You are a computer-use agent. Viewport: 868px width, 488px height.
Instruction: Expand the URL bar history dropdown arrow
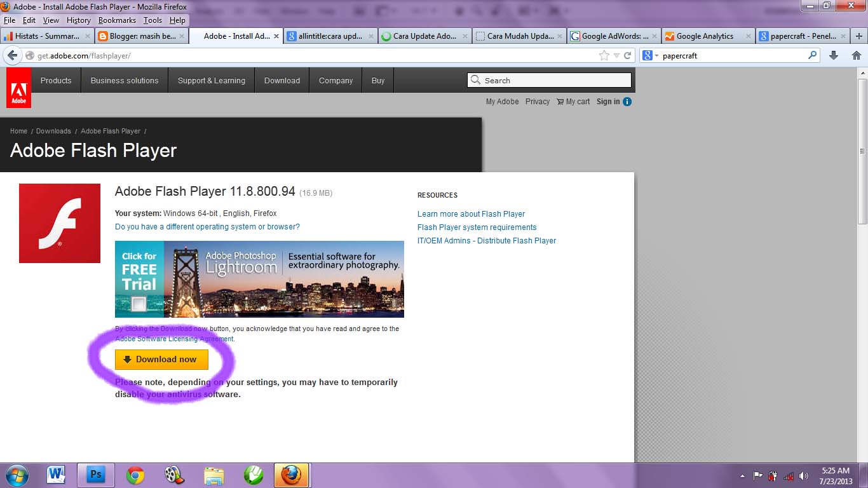616,56
